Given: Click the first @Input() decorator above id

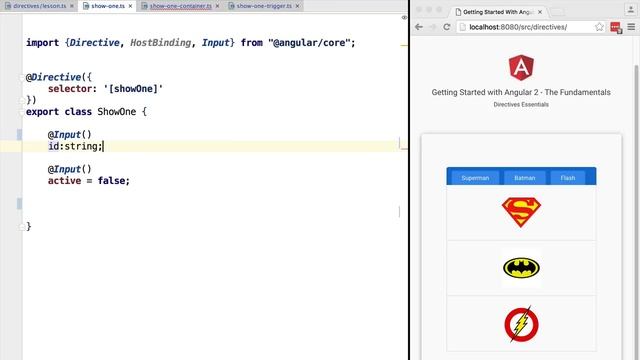Looking at the screenshot, I should click(x=69, y=135).
